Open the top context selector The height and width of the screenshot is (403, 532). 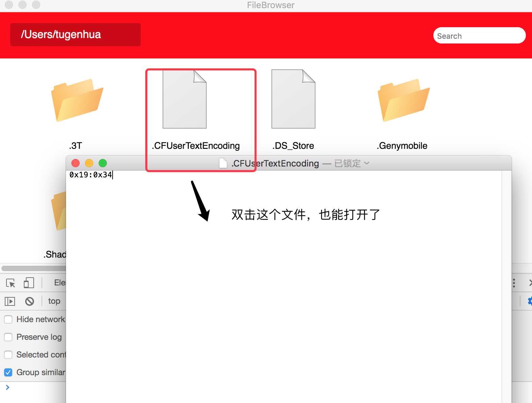(54, 301)
